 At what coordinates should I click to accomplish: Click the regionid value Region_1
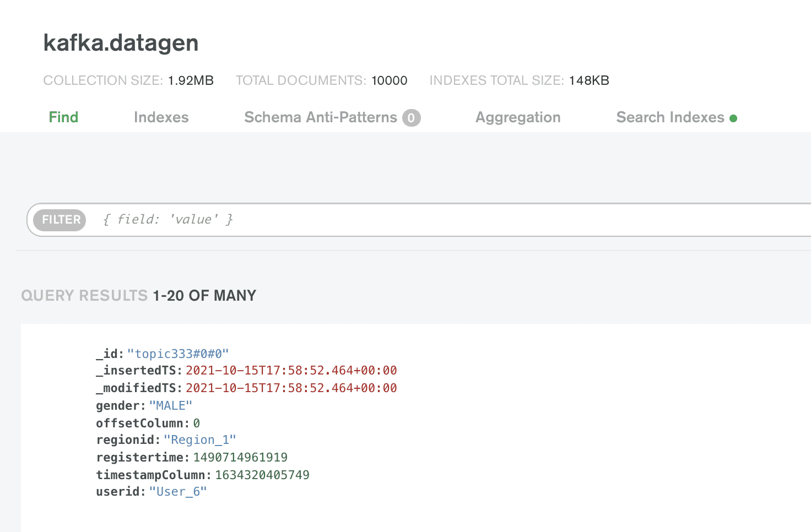[x=200, y=439]
